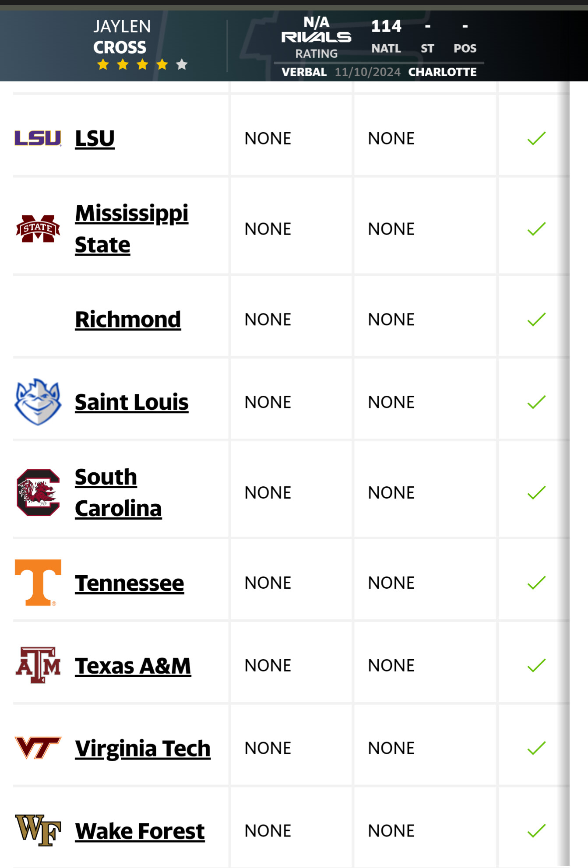
Task: Open the Wake Forest link
Action: (140, 831)
